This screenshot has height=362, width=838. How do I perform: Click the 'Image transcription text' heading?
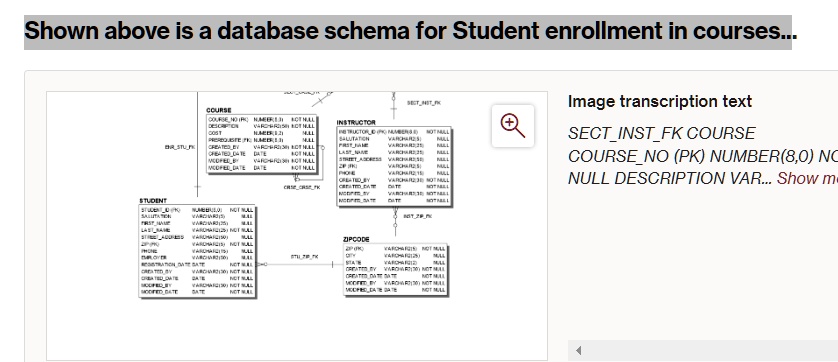(659, 101)
